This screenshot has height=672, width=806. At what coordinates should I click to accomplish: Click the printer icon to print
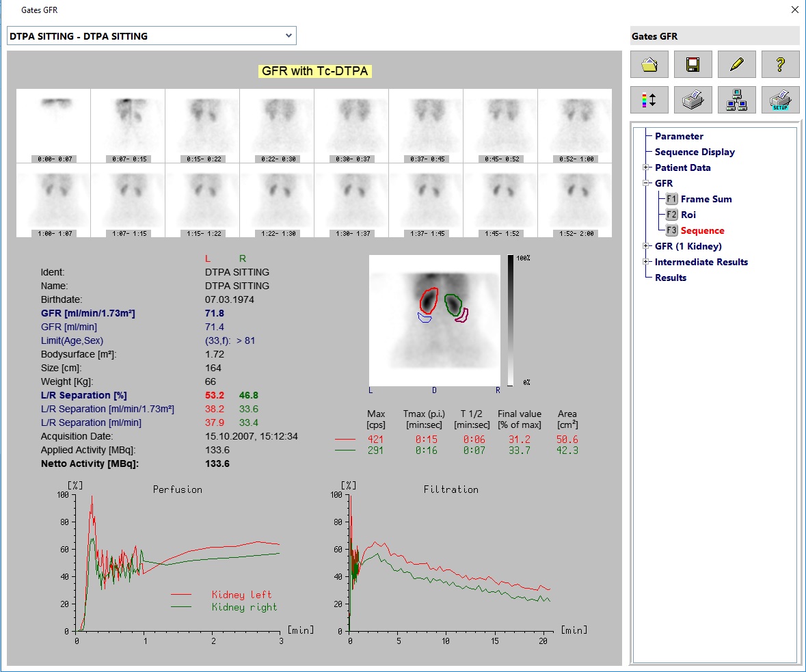[x=693, y=100]
